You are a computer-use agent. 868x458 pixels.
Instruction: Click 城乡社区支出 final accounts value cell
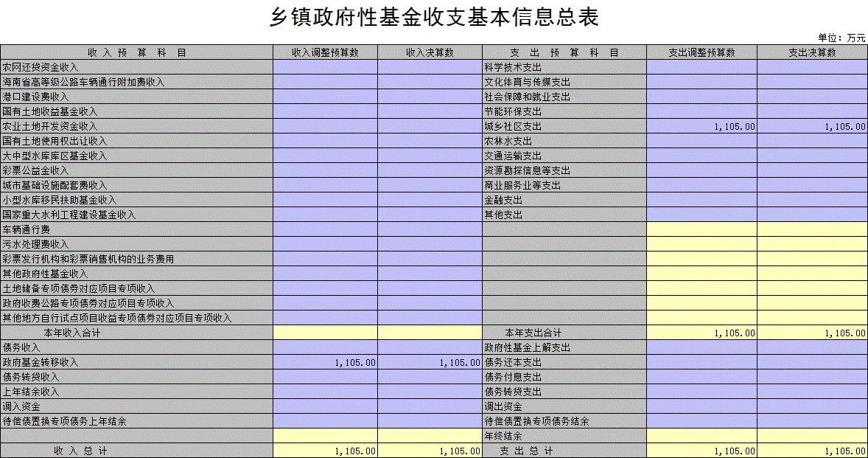click(x=812, y=126)
